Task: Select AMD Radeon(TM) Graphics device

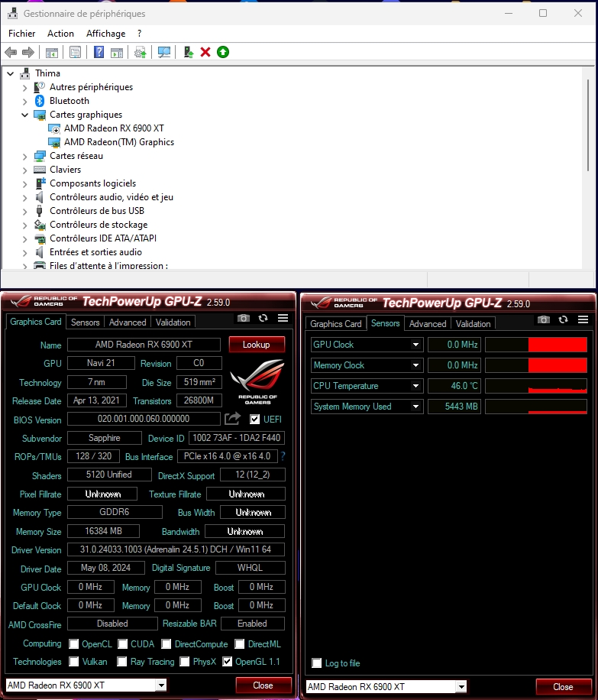Action: click(118, 142)
